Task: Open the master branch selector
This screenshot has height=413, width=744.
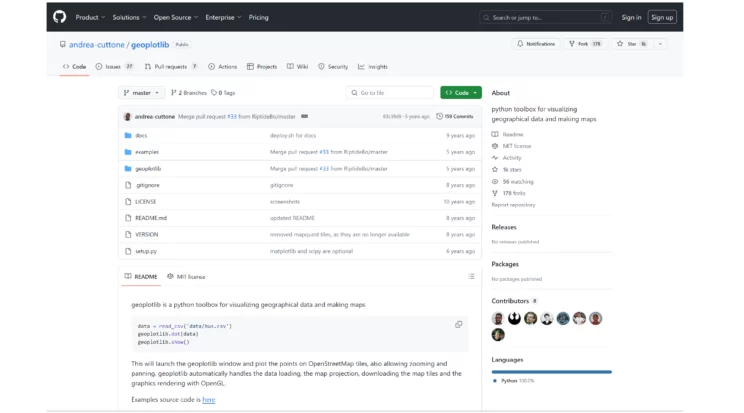Action: tap(141, 93)
